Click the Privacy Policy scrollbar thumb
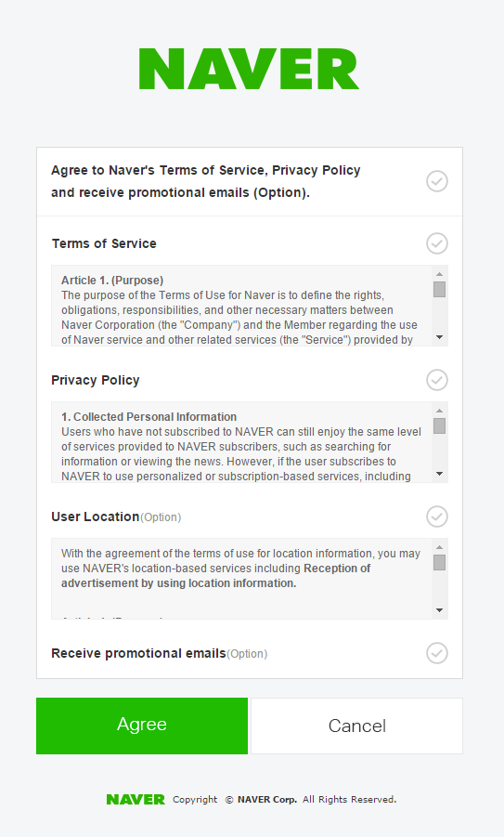504x837 pixels. click(x=439, y=426)
